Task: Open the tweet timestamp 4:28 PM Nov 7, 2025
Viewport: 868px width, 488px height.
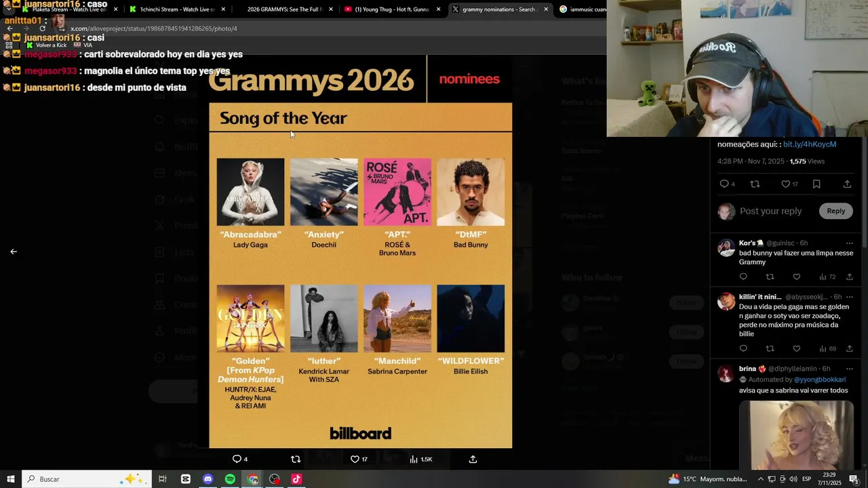Action: [751, 161]
